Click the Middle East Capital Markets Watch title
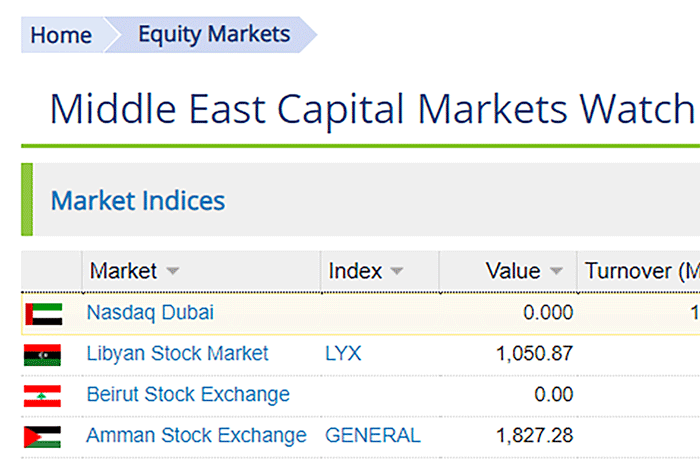The width and height of the screenshot is (700, 461). 372,109
